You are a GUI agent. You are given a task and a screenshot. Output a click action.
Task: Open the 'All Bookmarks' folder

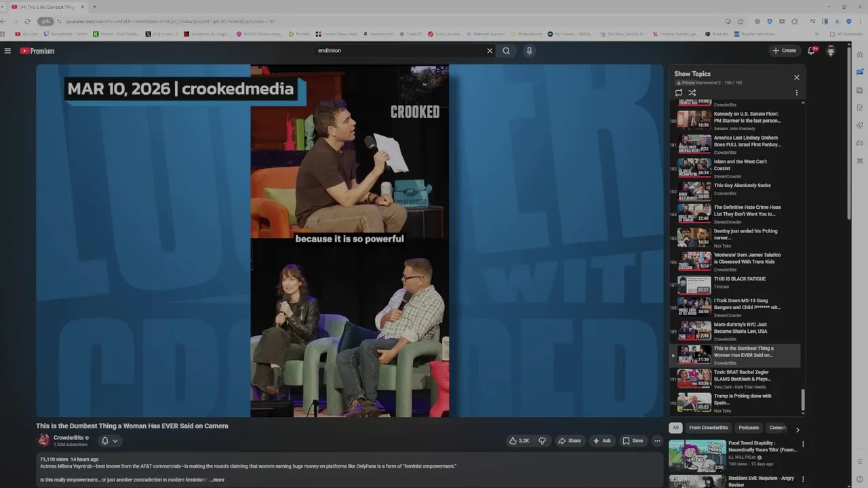click(x=846, y=34)
